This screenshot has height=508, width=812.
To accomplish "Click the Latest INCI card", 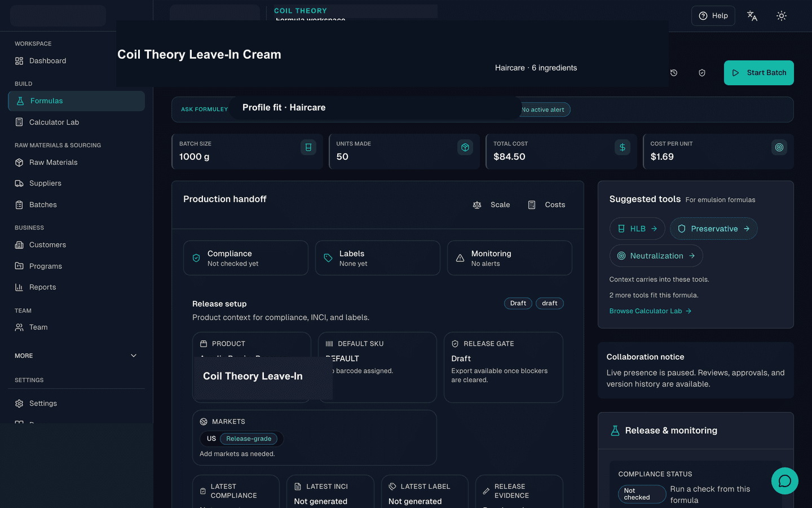I will 330,492.
